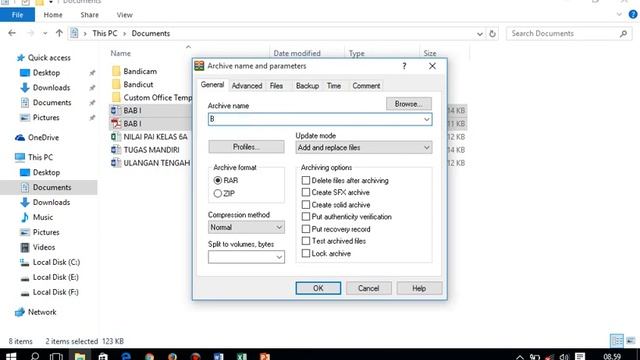Open Videos under This PC
Image resolution: width=640 pixels, height=360 pixels.
point(44,247)
